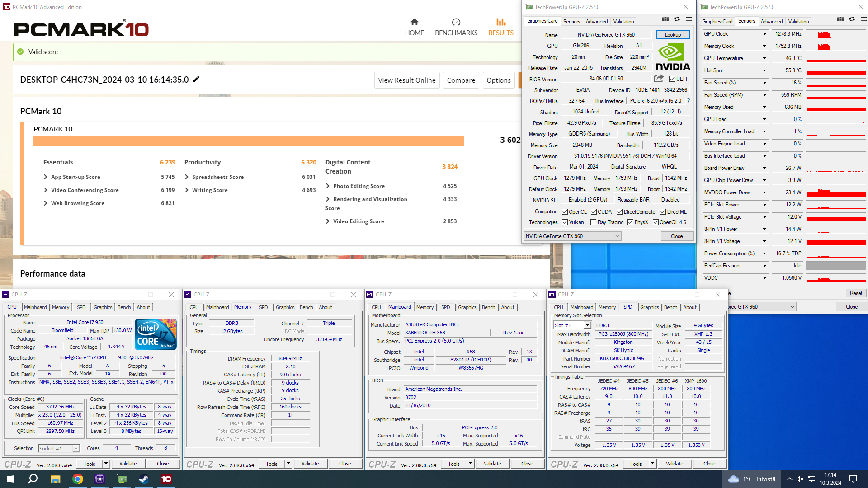Refresh the GPU-Z Sensors window
The height and width of the screenshot is (488, 868).
[x=852, y=19]
